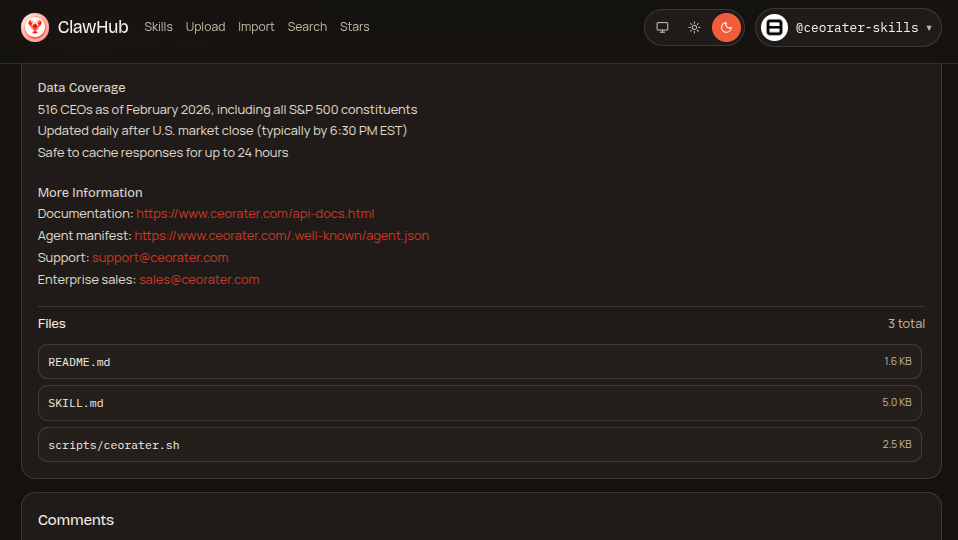Screen dimensions: 958x540
Task: Click the "Comments" section heading
Action: click(x=76, y=520)
